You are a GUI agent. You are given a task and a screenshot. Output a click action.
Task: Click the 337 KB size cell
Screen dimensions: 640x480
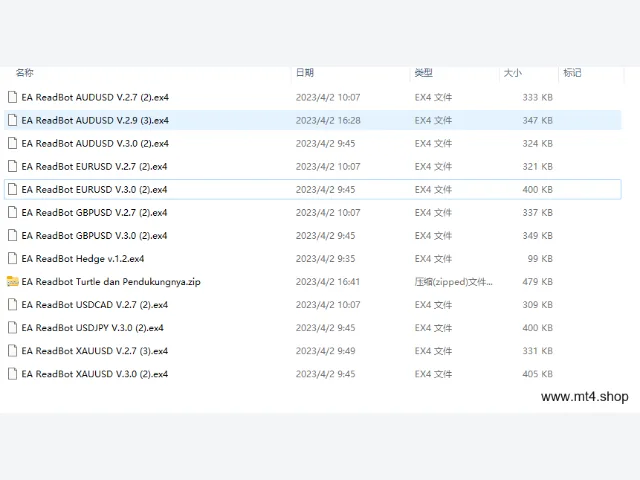(538, 213)
